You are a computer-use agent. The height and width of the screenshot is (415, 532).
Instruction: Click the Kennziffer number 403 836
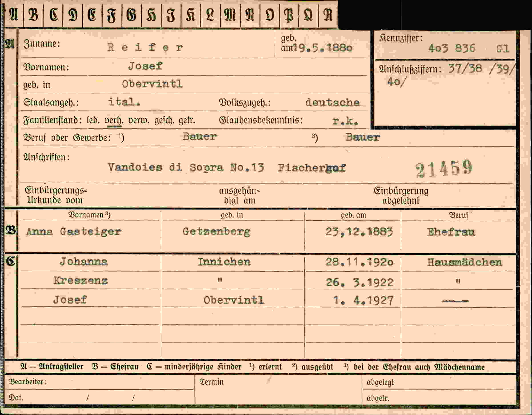click(x=452, y=48)
